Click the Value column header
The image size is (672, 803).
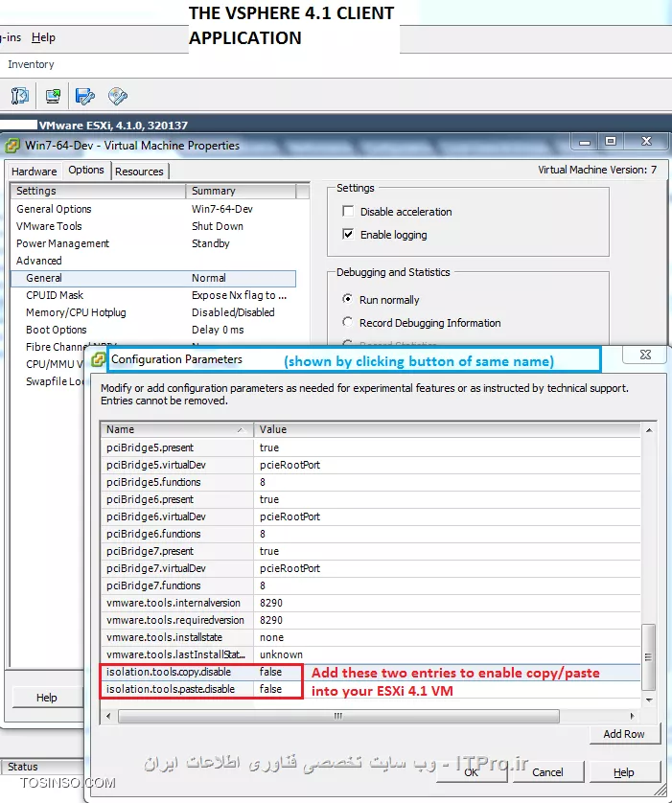pos(447,429)
